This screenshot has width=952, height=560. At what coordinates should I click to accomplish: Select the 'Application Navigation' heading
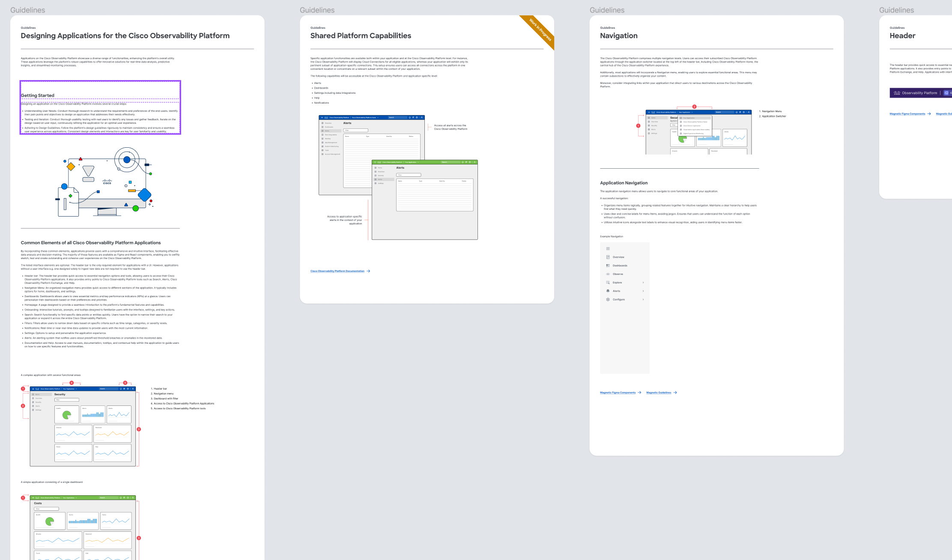coord(624,183)
